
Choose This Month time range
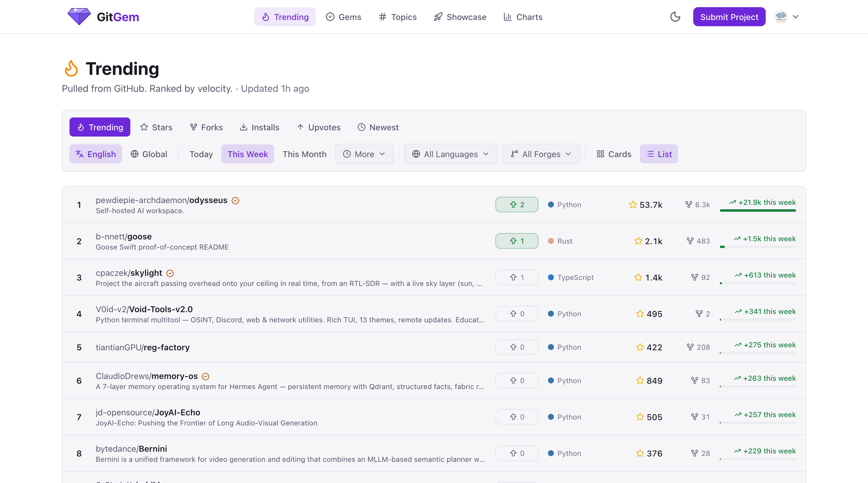(305, 154)
